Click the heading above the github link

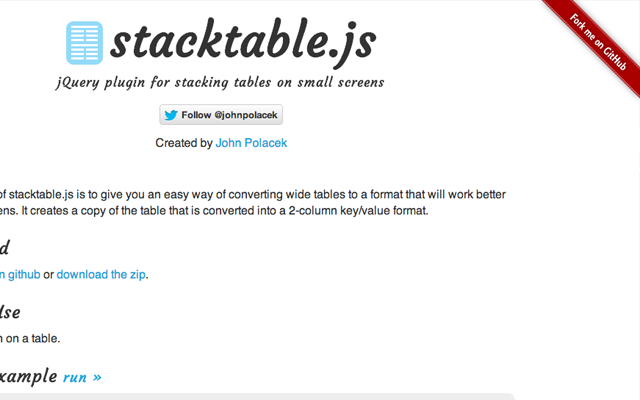(5, 247)
